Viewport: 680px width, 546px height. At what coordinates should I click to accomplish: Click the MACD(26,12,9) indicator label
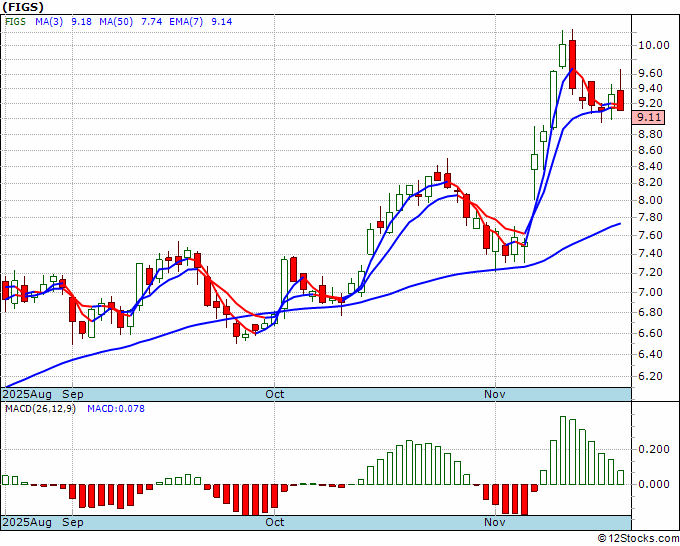(x=40, y=409)
